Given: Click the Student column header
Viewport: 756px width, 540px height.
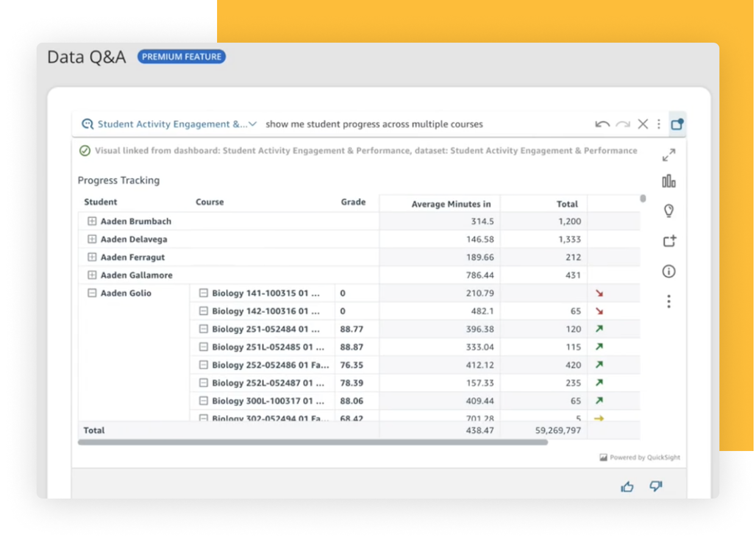Looking at the screenshot, I should (101, 202).
